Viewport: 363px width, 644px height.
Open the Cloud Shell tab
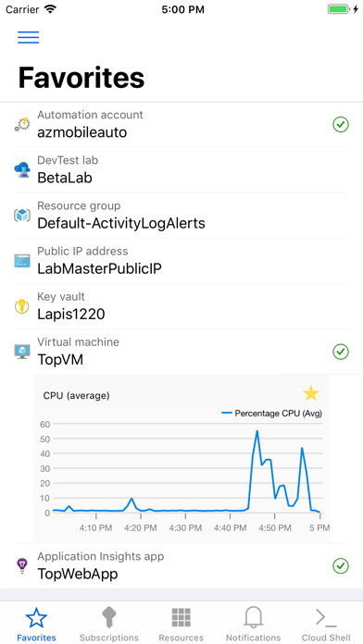(326, 623)
